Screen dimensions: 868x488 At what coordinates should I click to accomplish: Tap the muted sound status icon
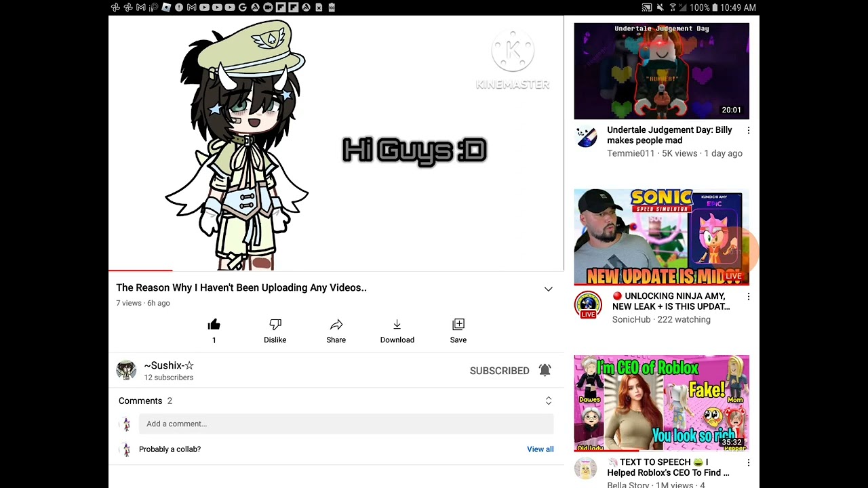(x=660, y=7)
